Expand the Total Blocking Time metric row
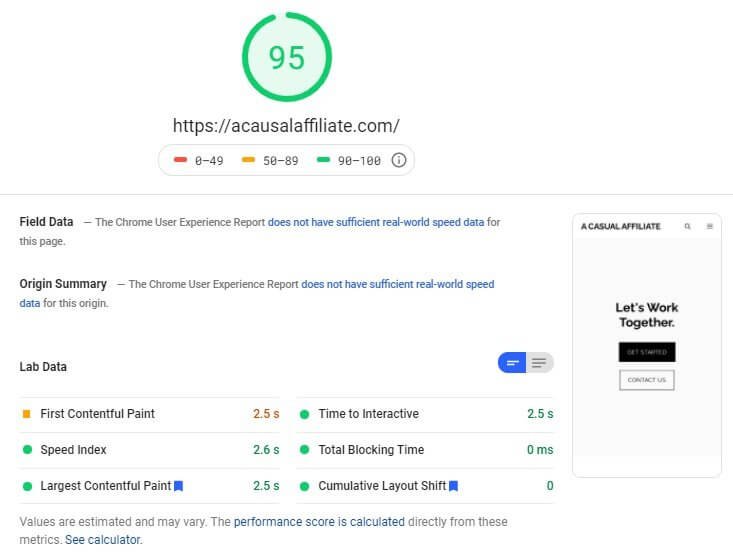 pos(425,450)
